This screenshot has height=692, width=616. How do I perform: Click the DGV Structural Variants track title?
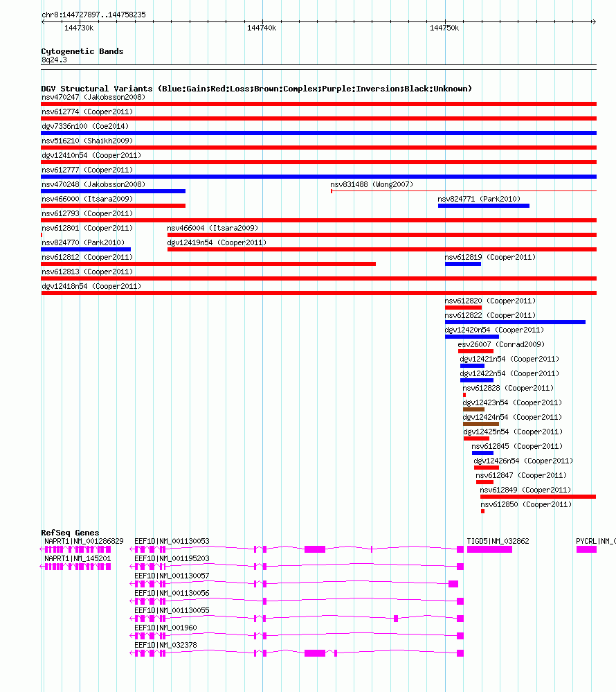point(257,89)
